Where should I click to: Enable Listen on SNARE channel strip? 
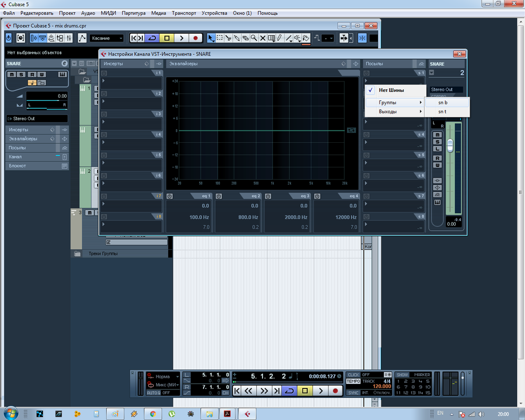(x=437, y=149)
